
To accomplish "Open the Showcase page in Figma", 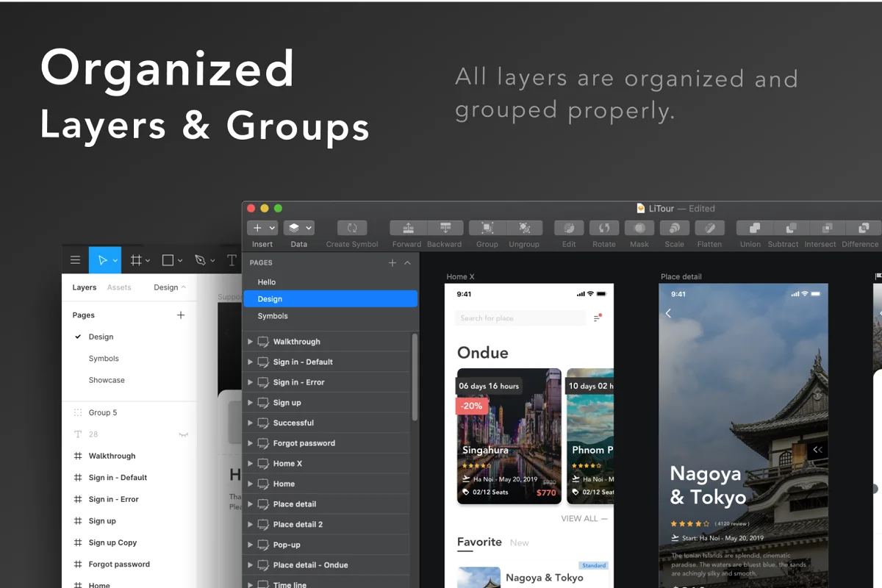I will click(x=107, y=380).
